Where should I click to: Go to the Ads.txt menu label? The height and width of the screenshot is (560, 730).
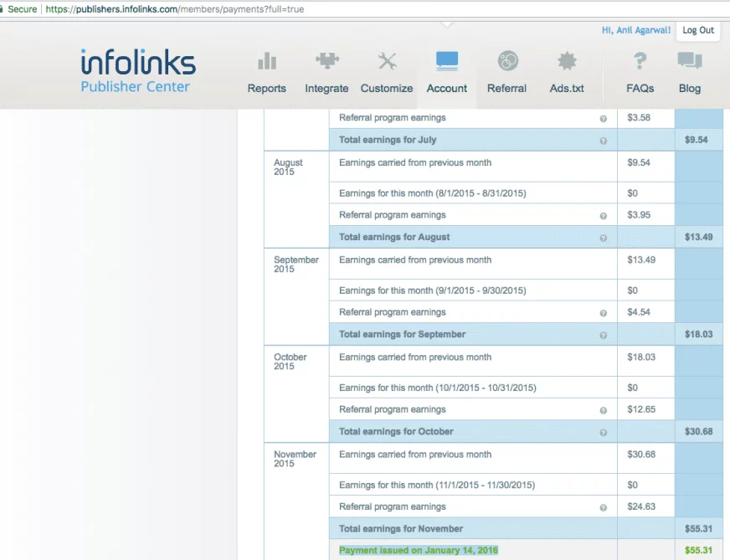click(567, 89)
